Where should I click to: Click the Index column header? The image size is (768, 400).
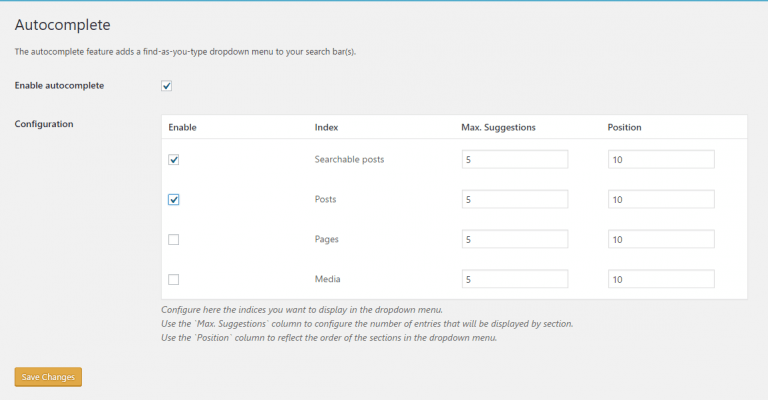(x=326, y=127)
